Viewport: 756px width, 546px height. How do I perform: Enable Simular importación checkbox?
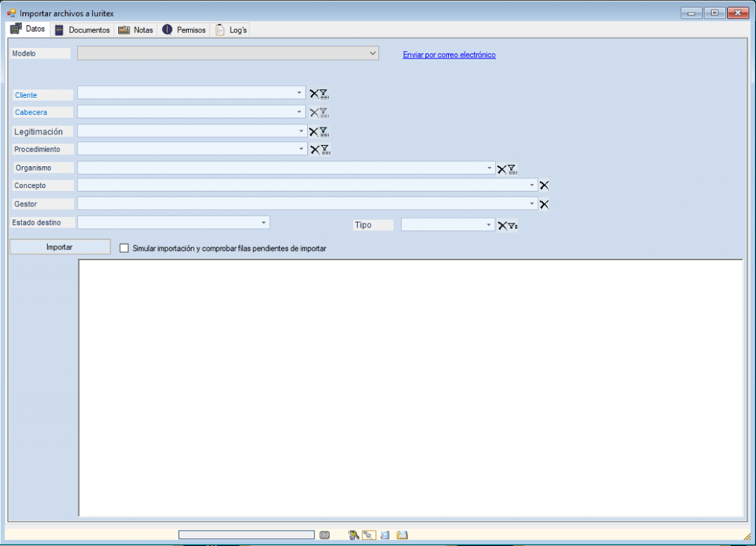(x=124, y=249)
